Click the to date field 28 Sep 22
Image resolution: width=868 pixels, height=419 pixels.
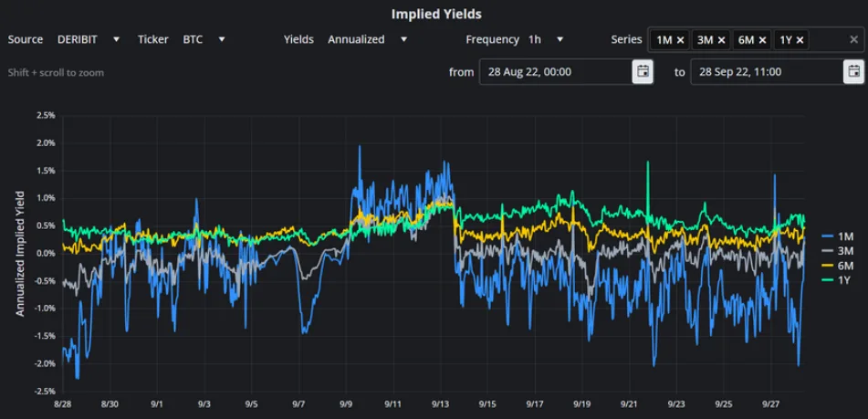point(767,71)
